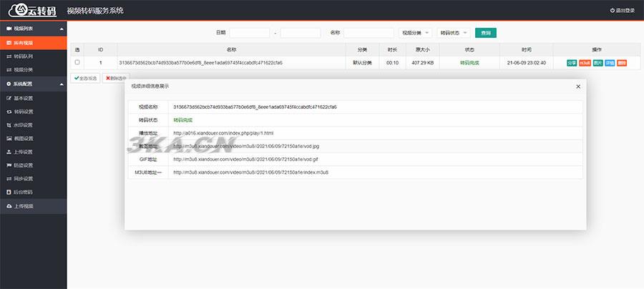Image resolution: width=644 pixels, height=289 pixels.
Task: Open 上传视频 upload page
Action: click(24, 206)
